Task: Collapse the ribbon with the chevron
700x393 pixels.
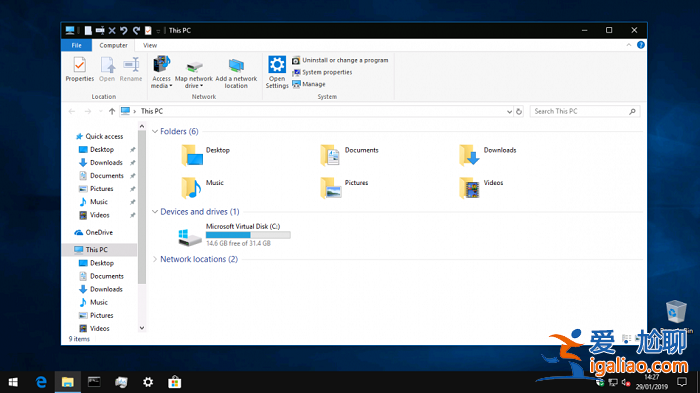Action: pos(629,45)
